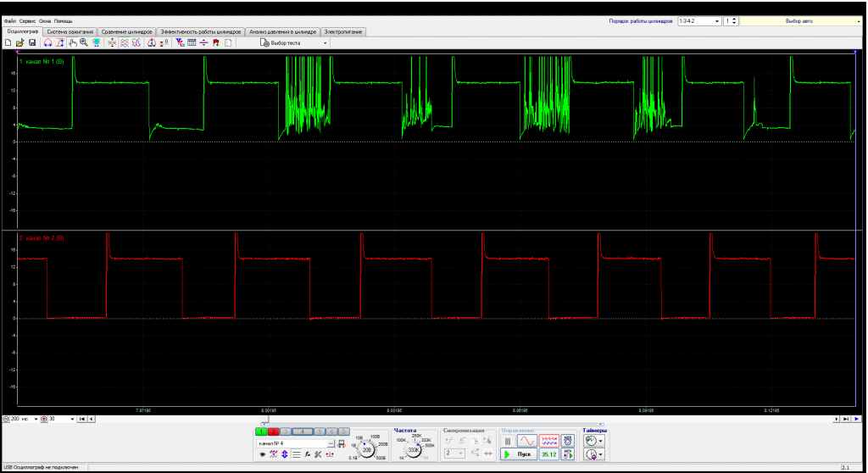Screen dimensions: 868x473
Task: Click the phase marker triangle icon
Action: (x=152, y=42)
